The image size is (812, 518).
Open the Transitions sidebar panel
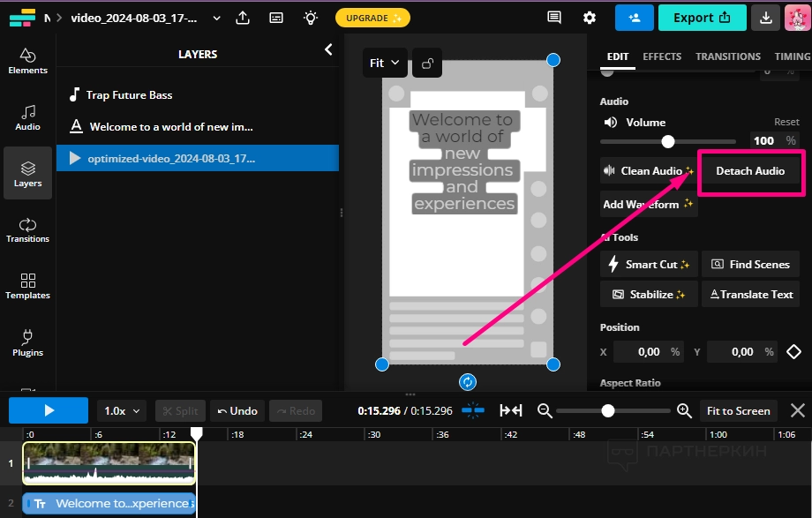point(27,229)
